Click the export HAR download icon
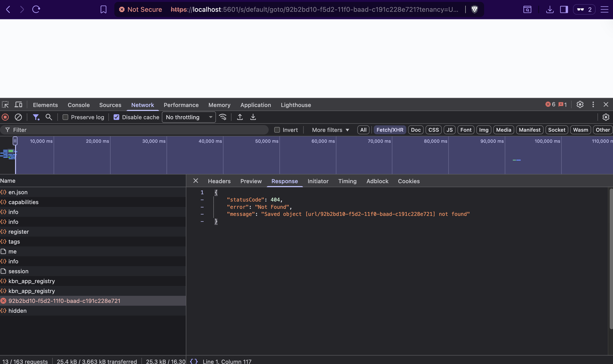Image resolution: width=613 pixels, height=364 pixels. coord(253,117)
